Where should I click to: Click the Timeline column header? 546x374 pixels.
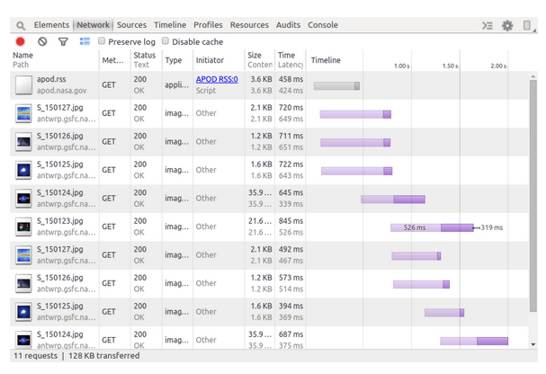point(326,60)
